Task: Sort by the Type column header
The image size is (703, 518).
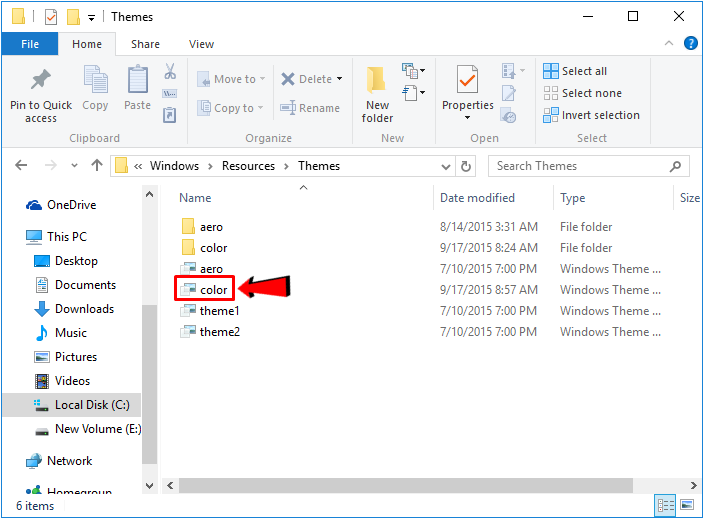Action: click(x=572, y=198)
